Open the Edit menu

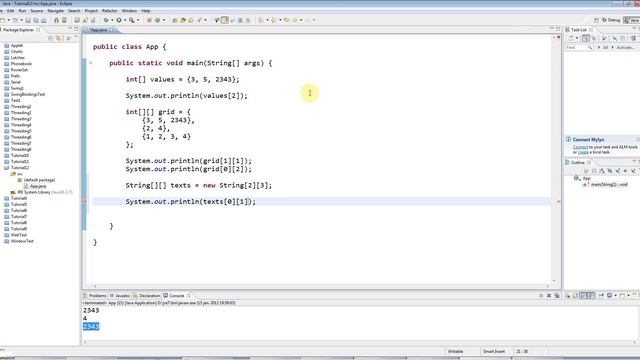(x=11, y=11)
